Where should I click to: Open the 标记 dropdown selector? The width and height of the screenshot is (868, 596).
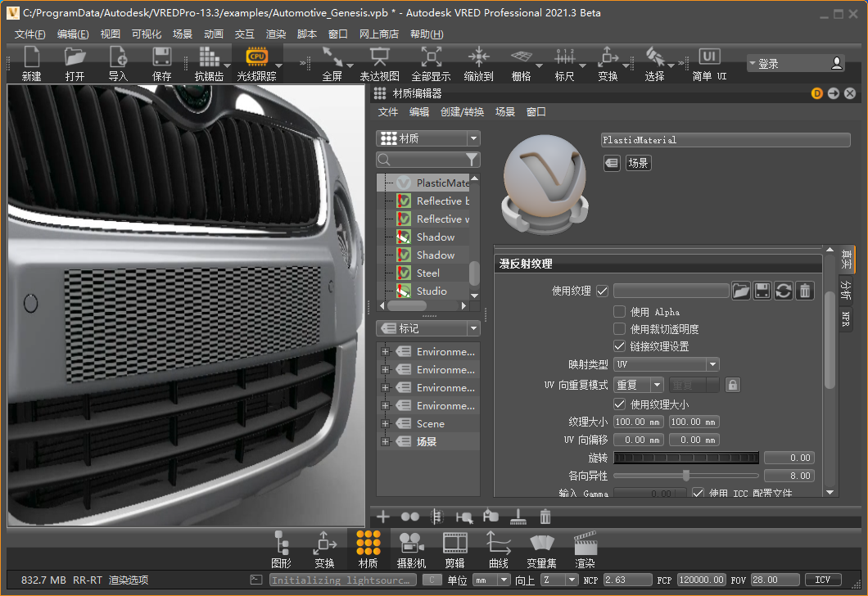pos(427,328)
